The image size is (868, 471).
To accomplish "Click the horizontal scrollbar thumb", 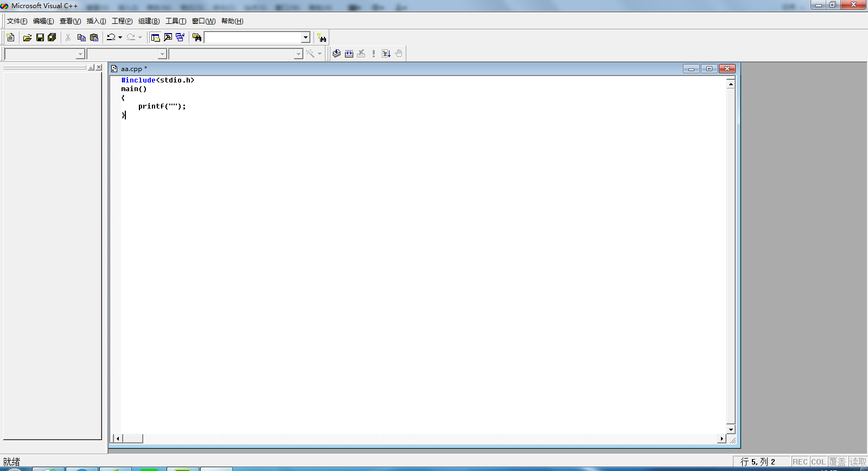I will [x=133, y=438].
